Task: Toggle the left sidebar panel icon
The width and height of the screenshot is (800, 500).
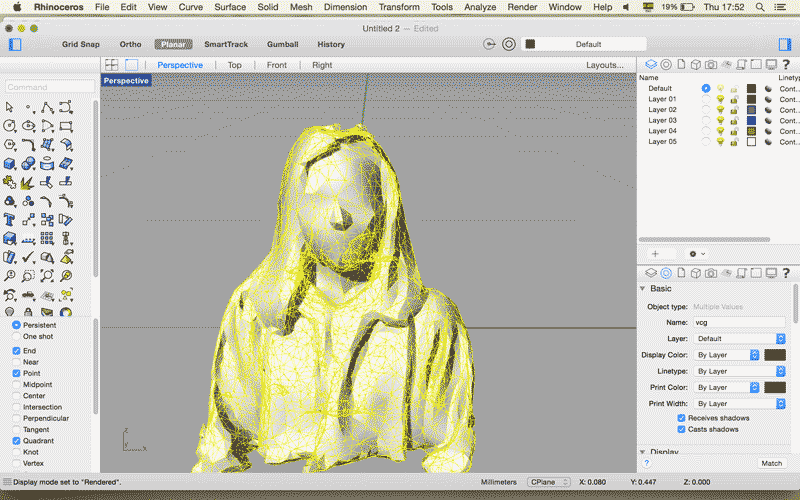Action: pyautogui.click(x=15, y=44)
